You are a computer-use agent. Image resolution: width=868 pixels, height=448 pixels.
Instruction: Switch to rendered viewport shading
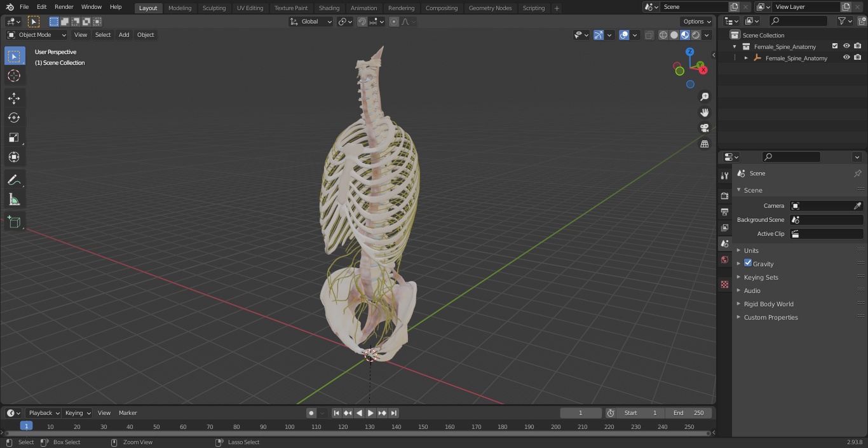tap(696, 35)
